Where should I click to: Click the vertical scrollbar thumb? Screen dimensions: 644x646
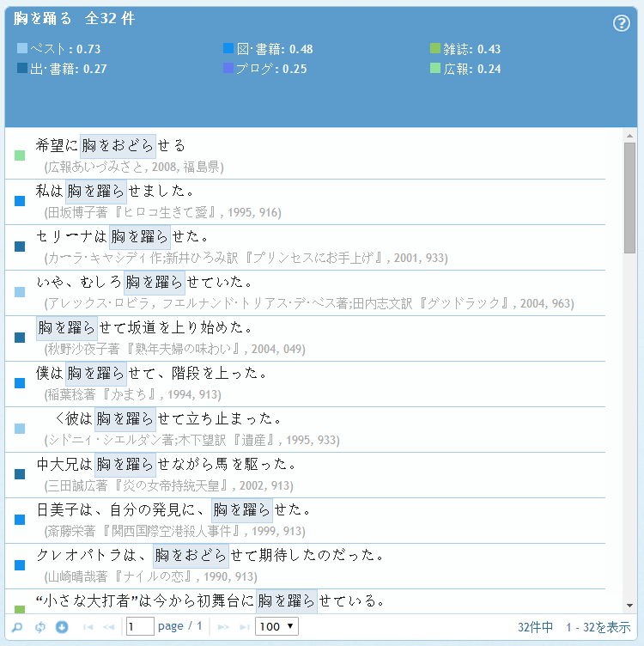(x=629, y=198)
